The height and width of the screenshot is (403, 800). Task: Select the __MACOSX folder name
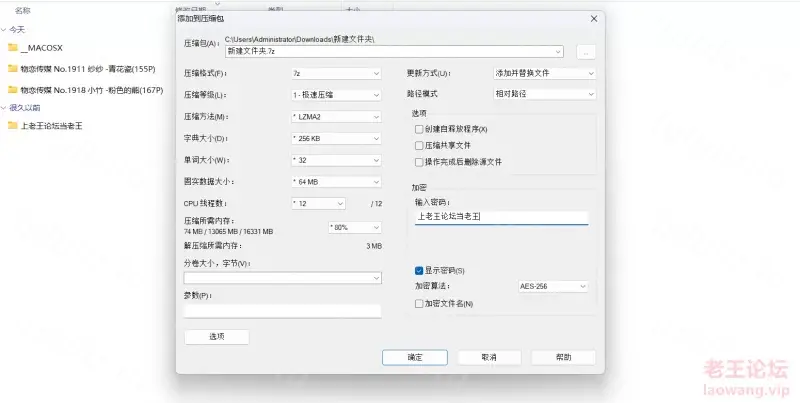pyautogui.click(x=41, y=48)
